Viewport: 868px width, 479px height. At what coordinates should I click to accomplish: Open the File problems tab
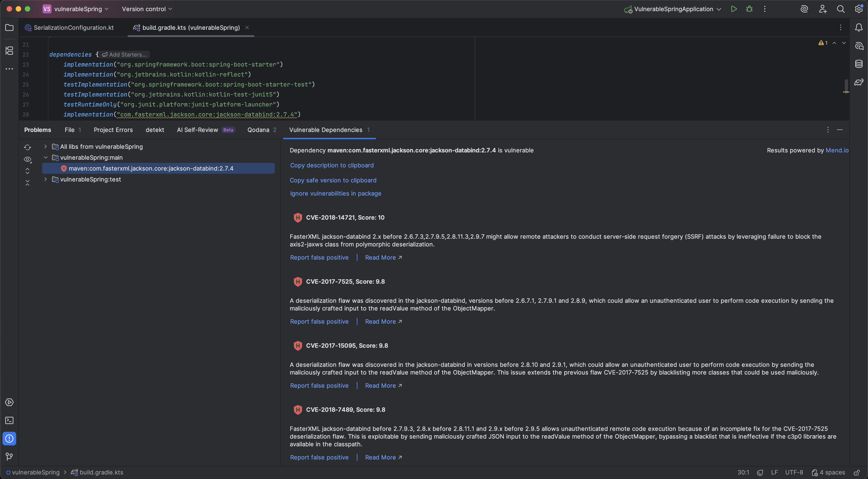73,130
